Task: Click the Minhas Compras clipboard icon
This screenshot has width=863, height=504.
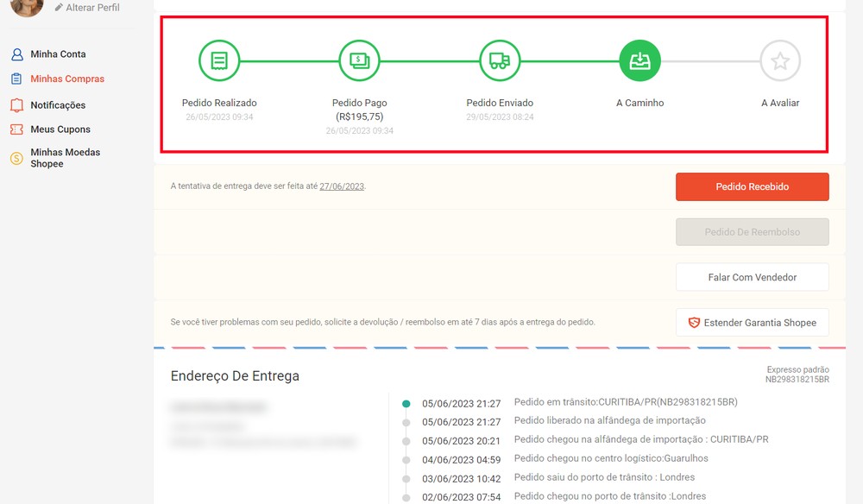Action: pyautogui.click(x=16, y=79)
